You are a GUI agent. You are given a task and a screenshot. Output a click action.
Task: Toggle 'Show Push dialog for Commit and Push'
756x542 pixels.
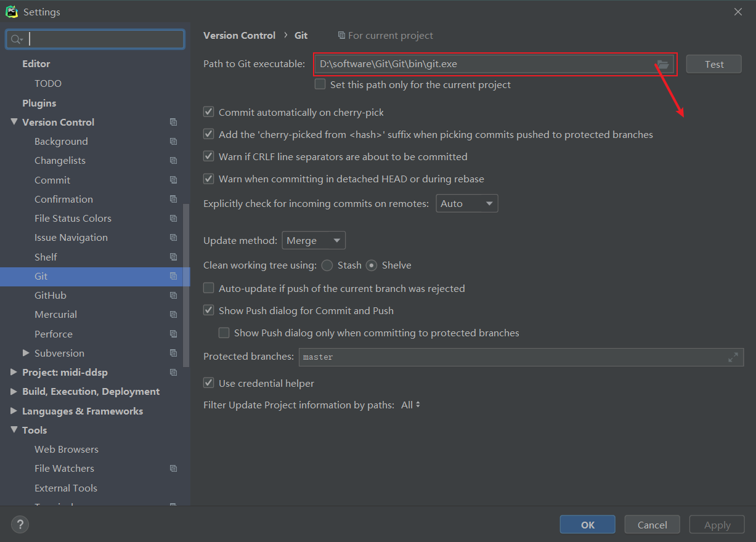208,310
